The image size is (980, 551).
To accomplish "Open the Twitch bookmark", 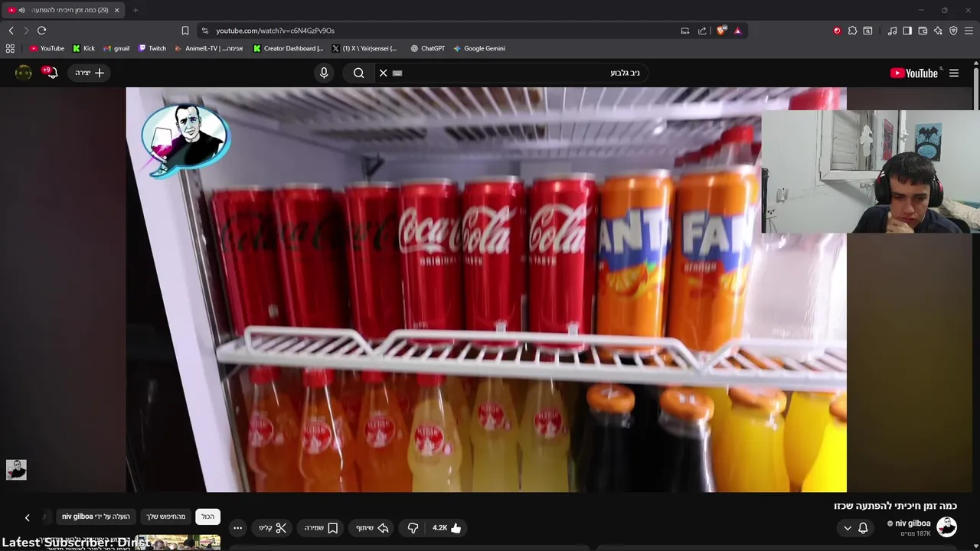I will 152,48.
